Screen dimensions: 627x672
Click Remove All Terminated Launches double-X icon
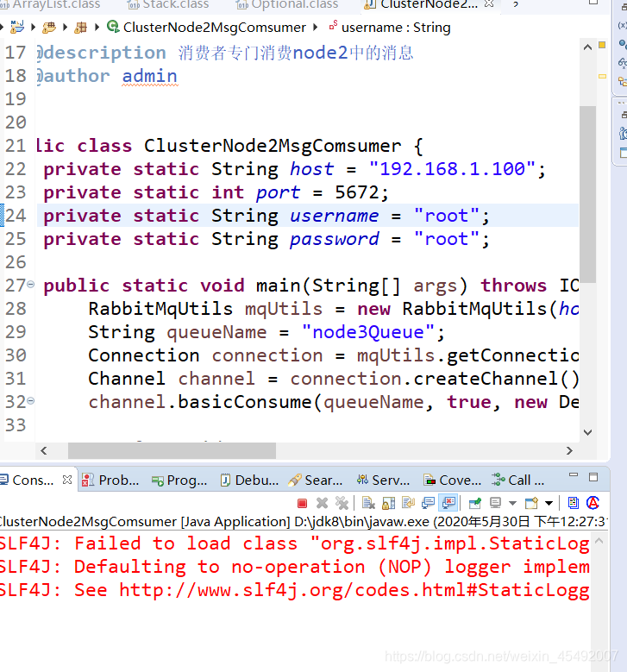point(342,503)
